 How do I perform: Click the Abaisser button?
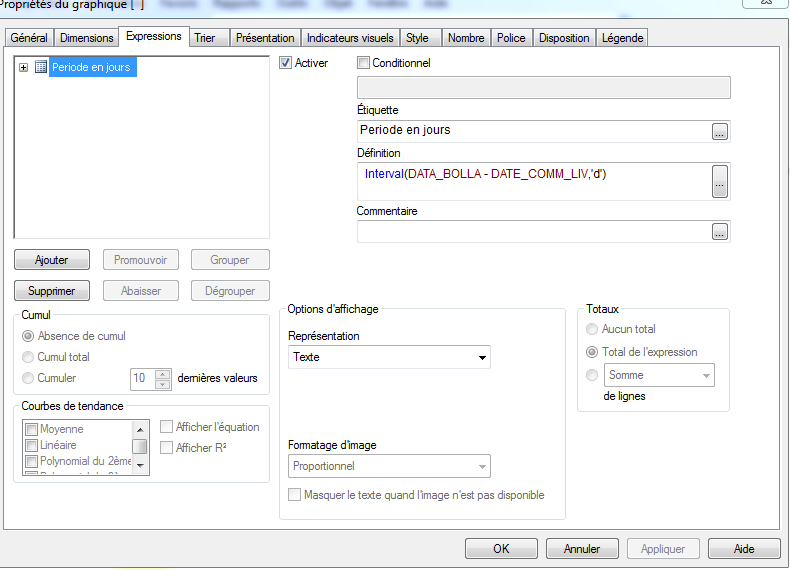click(141, 291)
